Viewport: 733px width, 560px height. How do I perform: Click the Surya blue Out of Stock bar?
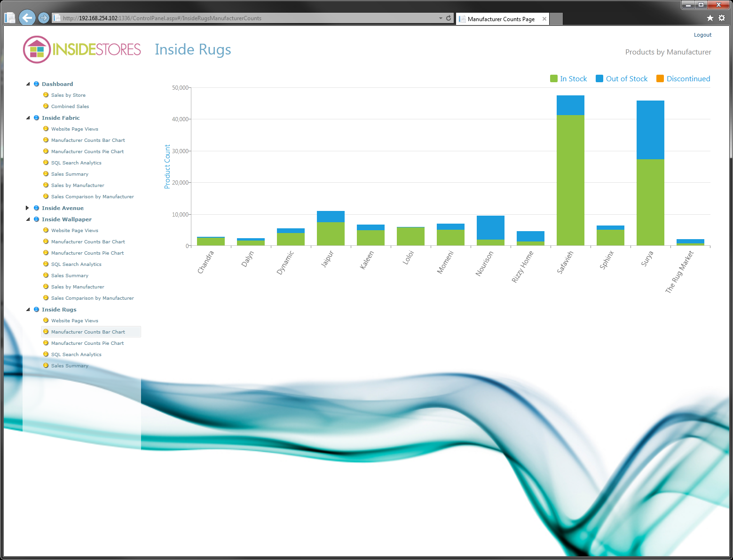coord(650,130)
